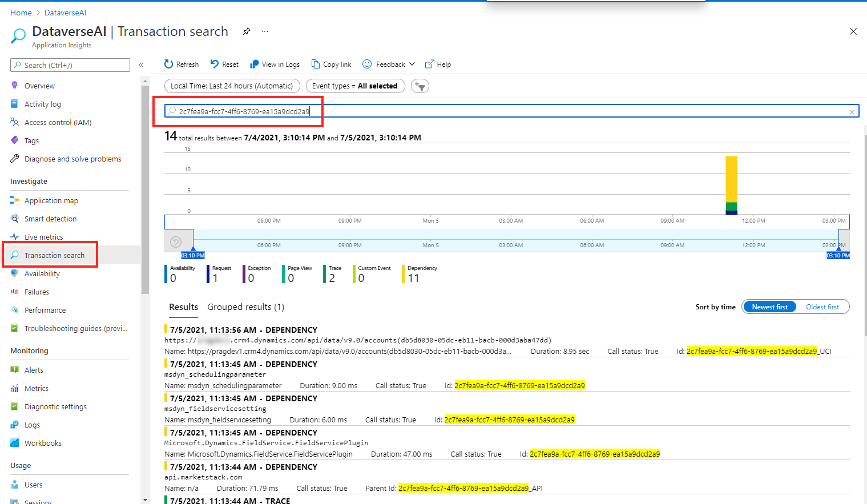Close the Transaction search blade

[x=853, y=31]
